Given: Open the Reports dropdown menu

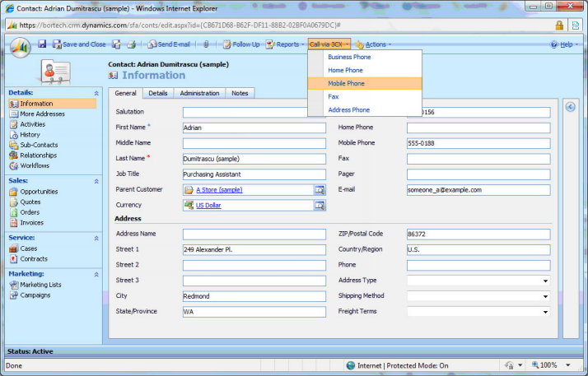Looking at the screenshot, I should [x=285, y=44].
